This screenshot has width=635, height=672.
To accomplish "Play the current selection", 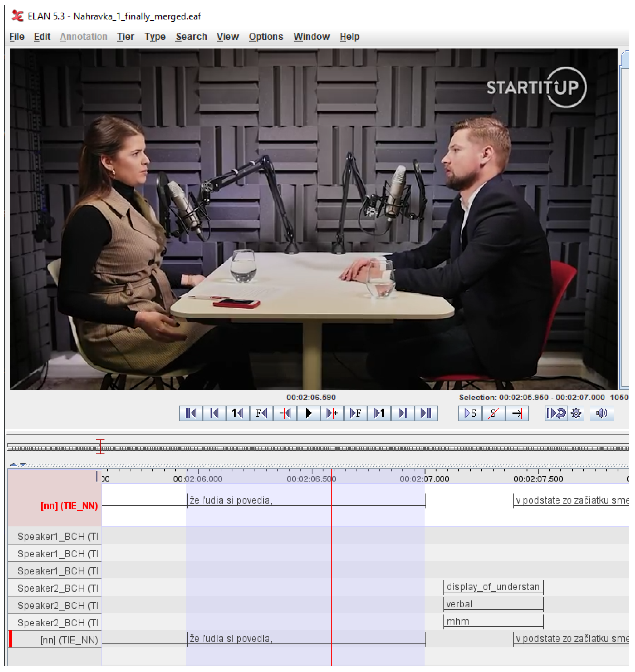I will point(470,413).
